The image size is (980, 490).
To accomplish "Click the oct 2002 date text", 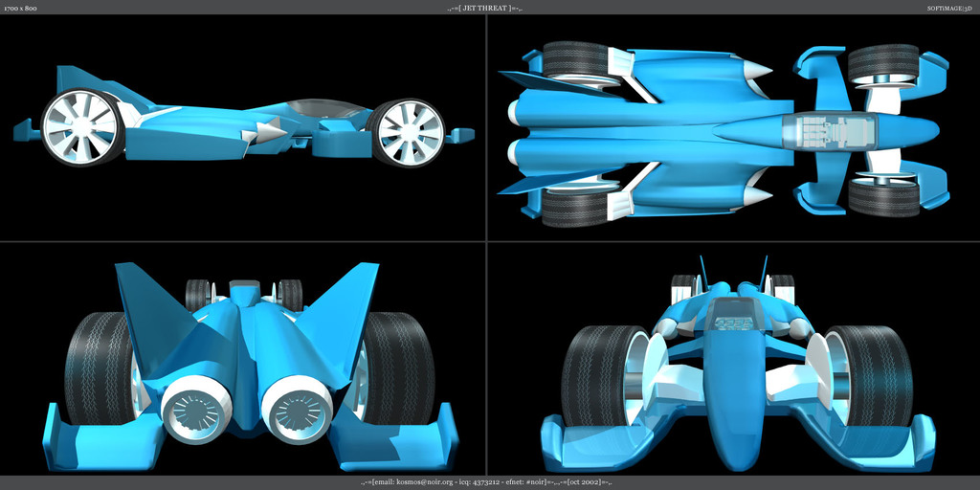I will (x=585, y=482).
